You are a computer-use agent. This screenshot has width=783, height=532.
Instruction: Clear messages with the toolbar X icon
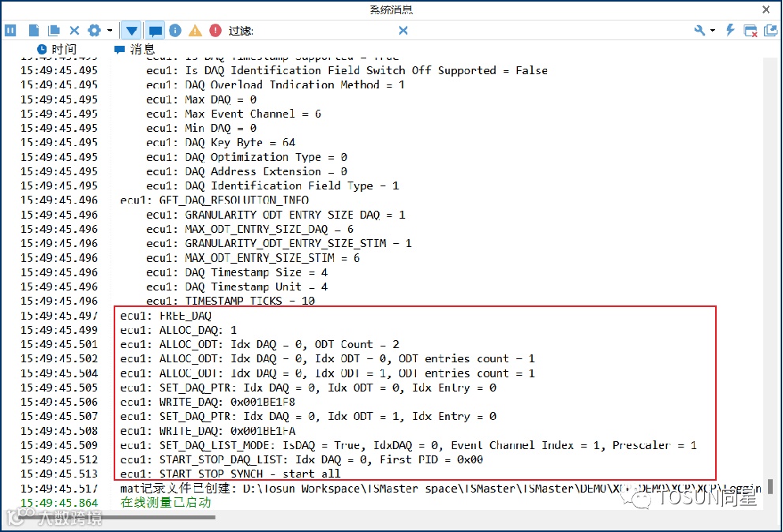tap(74, 31)
